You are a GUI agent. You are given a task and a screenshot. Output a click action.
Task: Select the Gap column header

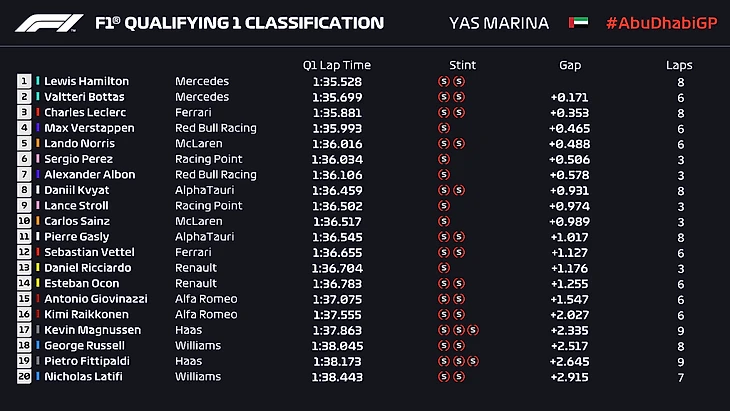coord(570,66)
